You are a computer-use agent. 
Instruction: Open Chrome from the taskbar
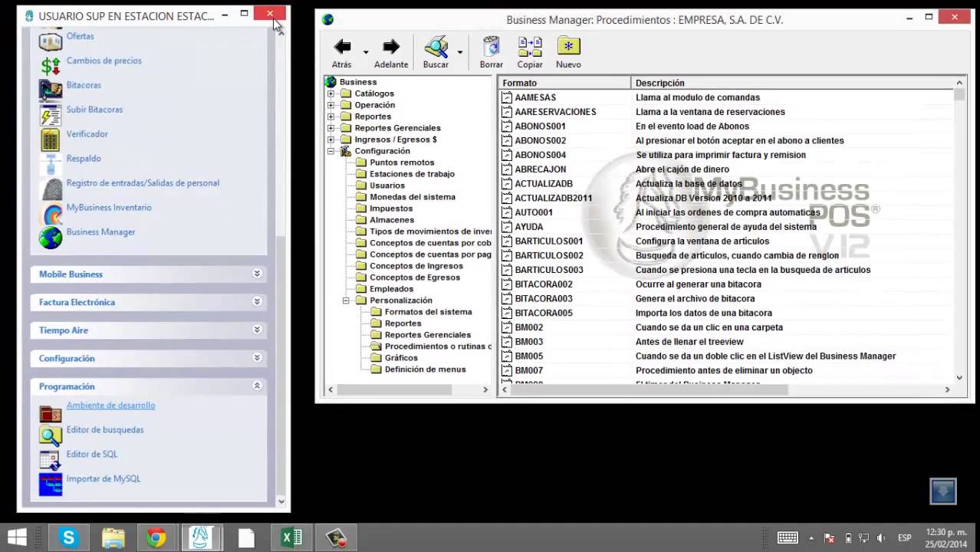(156, 538)
